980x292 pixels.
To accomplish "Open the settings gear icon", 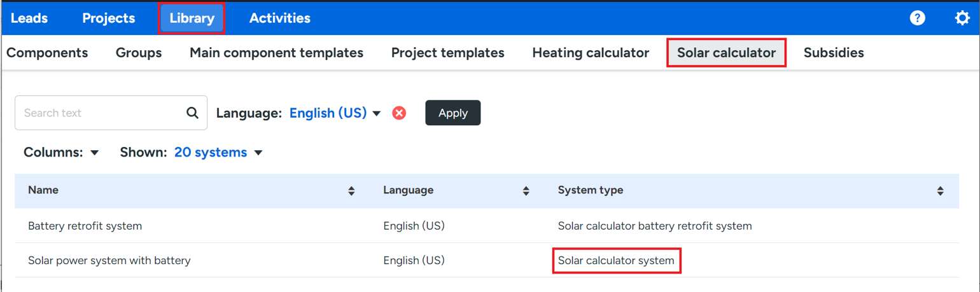I will (x=962, y=18).
